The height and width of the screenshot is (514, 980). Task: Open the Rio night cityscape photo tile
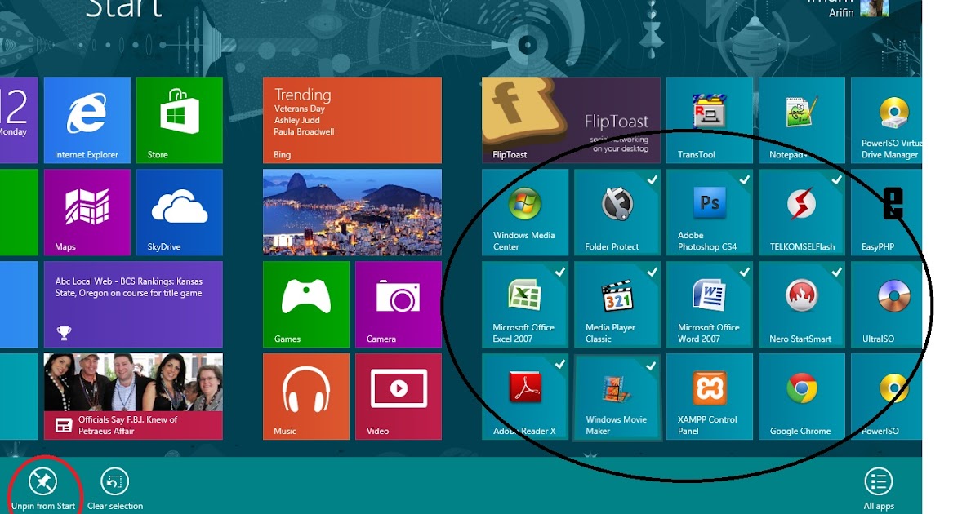[x=352, y=212]
